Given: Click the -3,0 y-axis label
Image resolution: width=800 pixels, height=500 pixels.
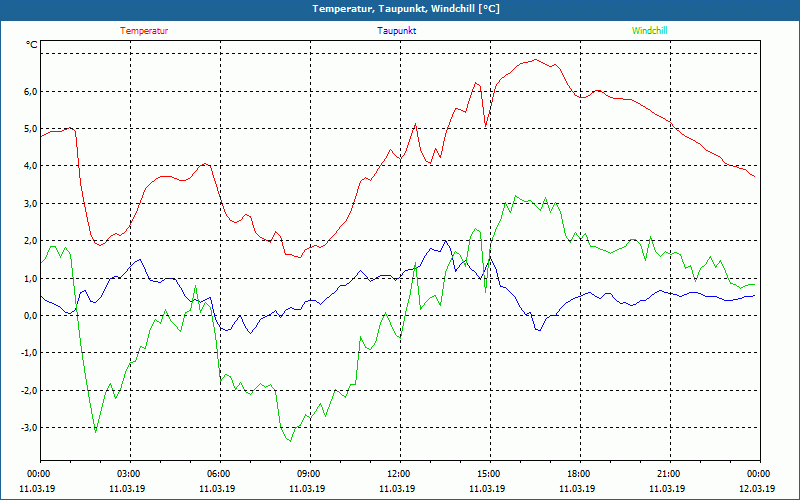Looking at the screenshot, I should point(29,428).
